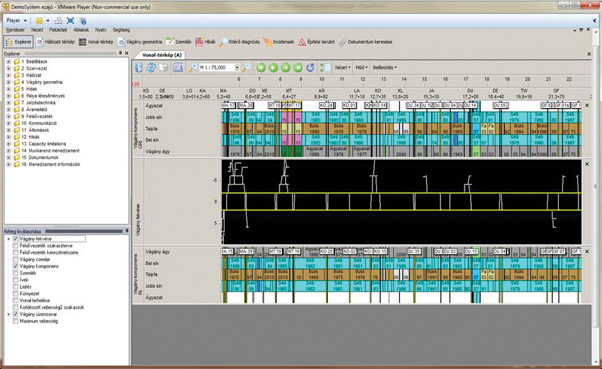
Task: Open the Dokumentum keresése paperclip tool
Action: coord(365,42)
